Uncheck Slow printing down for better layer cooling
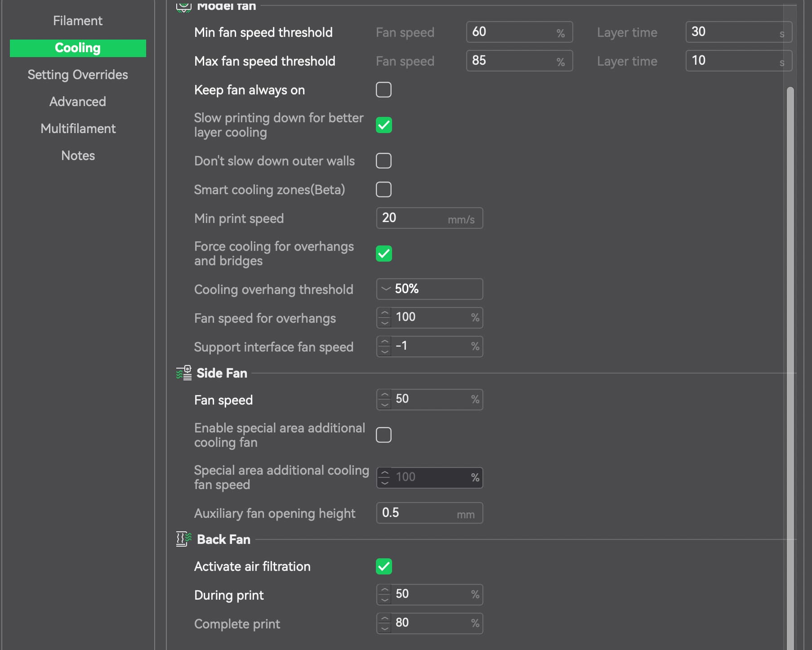Image resolution: width=812 pixels, height=650 pixels. point(384,125)
